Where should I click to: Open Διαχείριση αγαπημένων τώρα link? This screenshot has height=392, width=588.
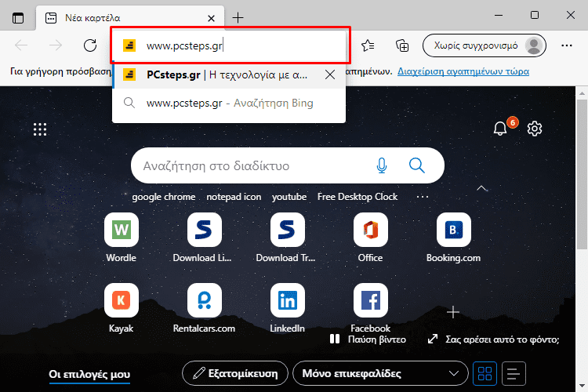[463, 71]
